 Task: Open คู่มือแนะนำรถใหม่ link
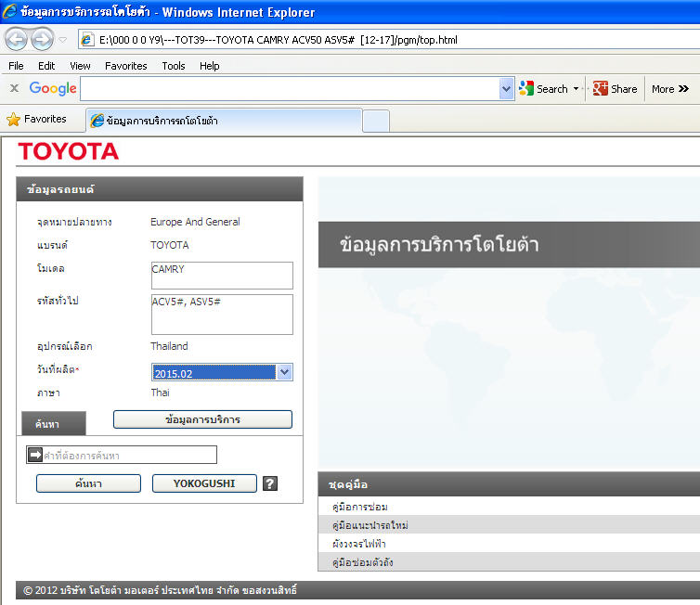pos(370,525)
